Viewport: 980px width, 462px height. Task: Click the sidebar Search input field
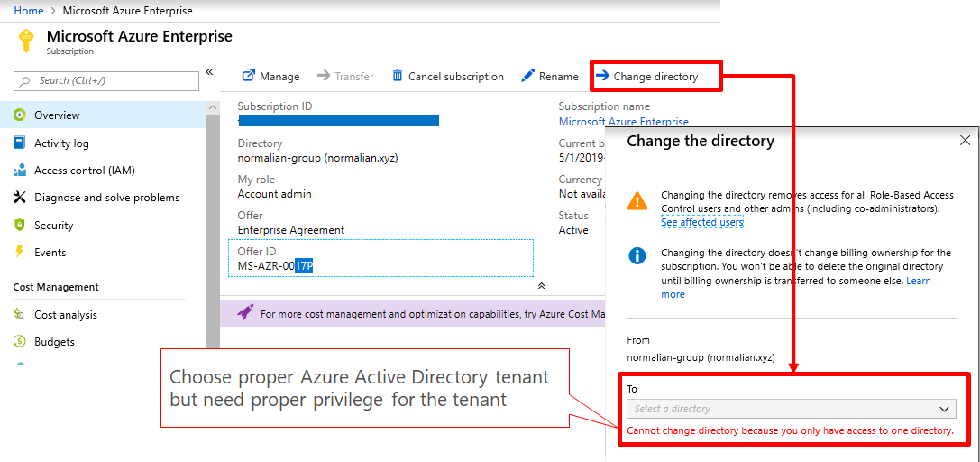tap(106, 80)
